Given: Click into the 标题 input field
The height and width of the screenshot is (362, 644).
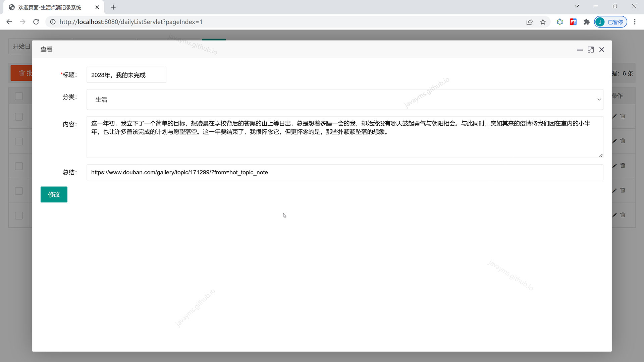Looking at the screenshot, I should point(126,75).
